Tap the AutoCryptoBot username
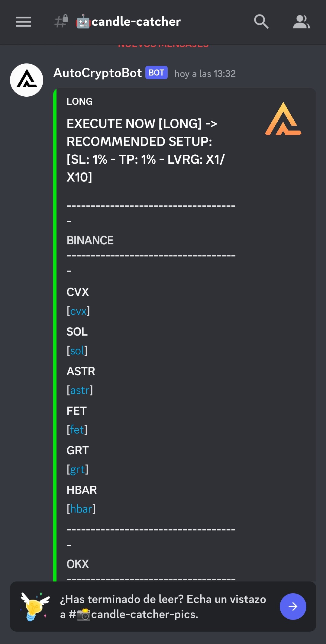 click(98, 73)
